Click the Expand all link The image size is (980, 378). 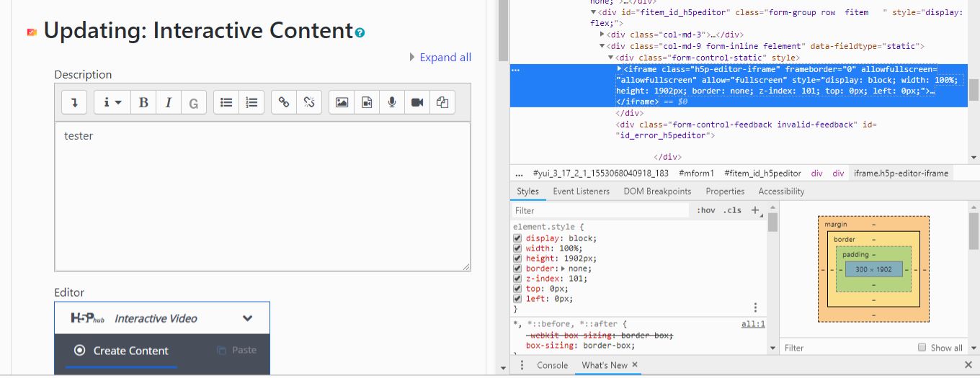pyautogui.click(x=445, y=57)
